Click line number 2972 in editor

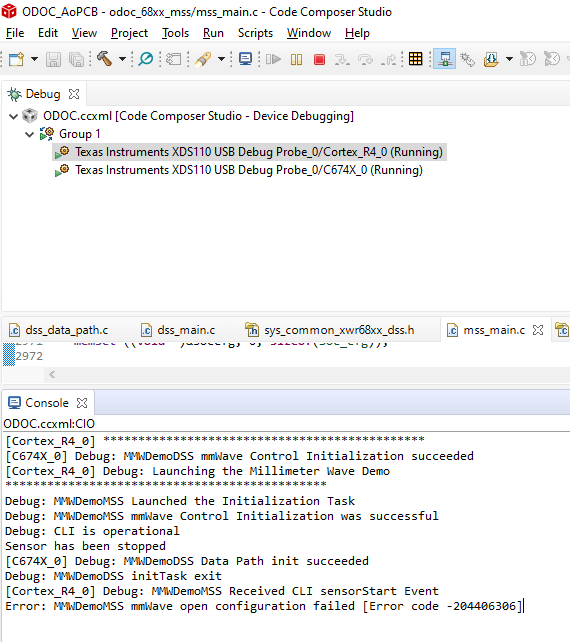tap(29, 356)
